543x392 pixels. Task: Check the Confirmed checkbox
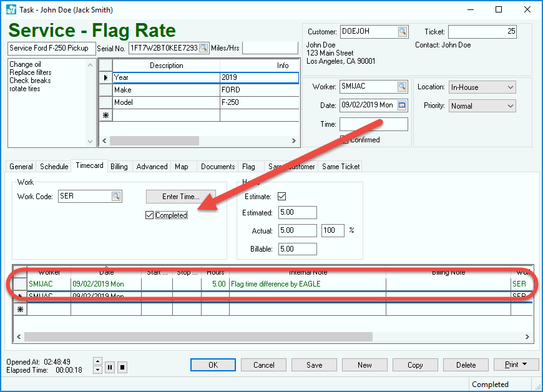(x=344, y=140)
